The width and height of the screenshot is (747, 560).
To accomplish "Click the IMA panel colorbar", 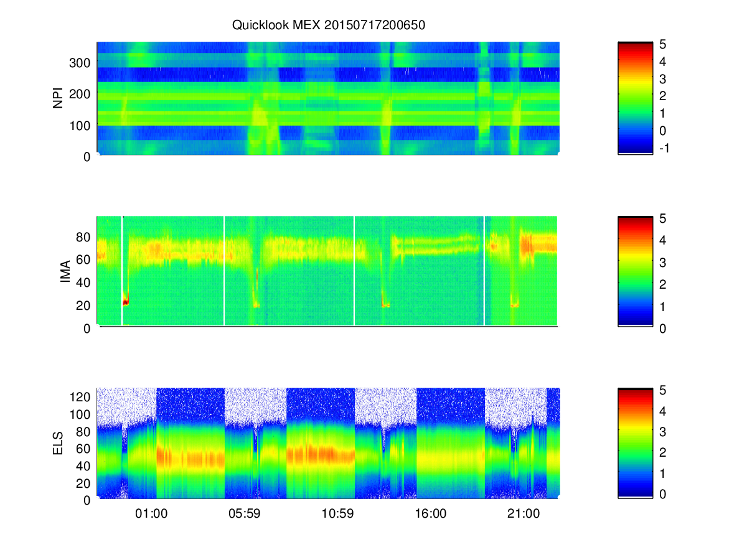I will pos(635,271).
